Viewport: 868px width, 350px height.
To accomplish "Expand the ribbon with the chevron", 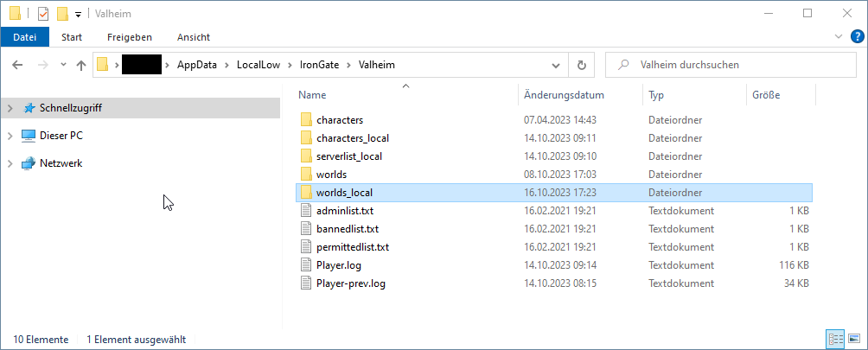I will click(x=838, y=37).
